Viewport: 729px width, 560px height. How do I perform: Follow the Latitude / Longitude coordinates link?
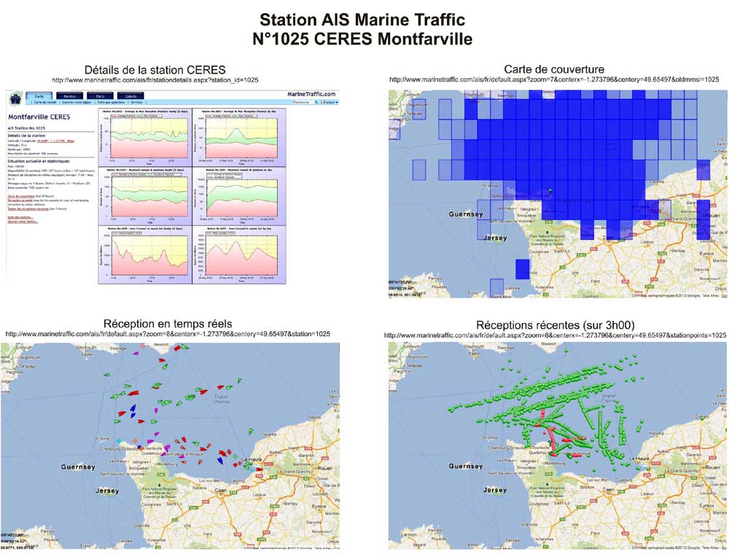click(55, 141)
